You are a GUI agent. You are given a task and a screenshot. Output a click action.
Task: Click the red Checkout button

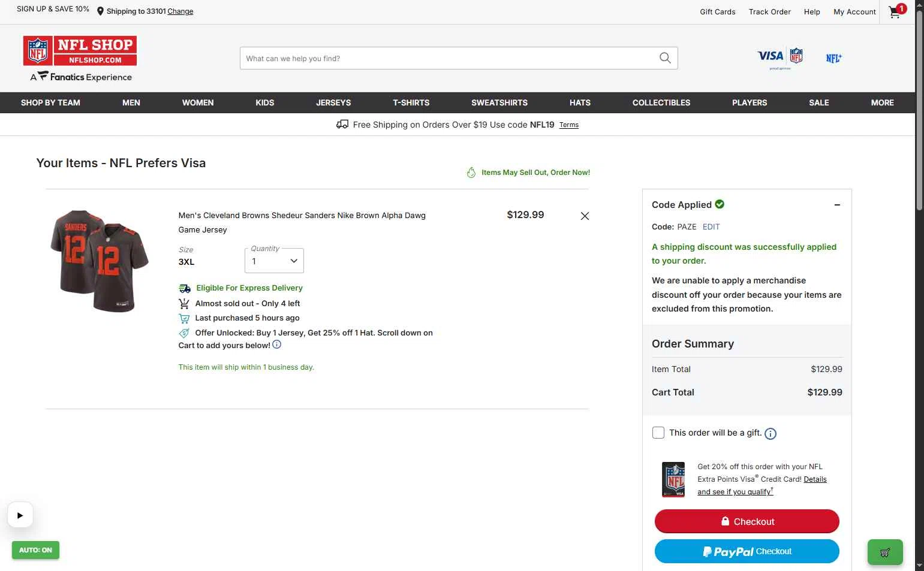(747, 521)
